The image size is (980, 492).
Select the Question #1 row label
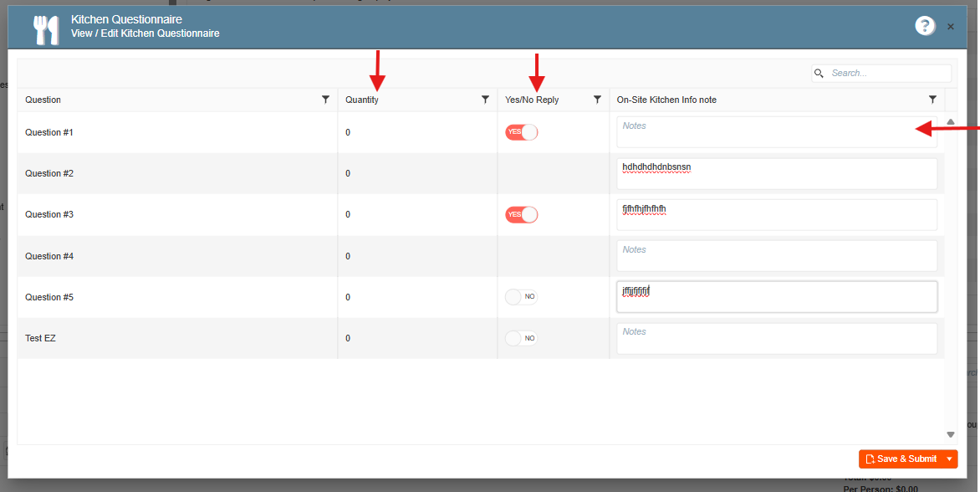coord(49,132)
